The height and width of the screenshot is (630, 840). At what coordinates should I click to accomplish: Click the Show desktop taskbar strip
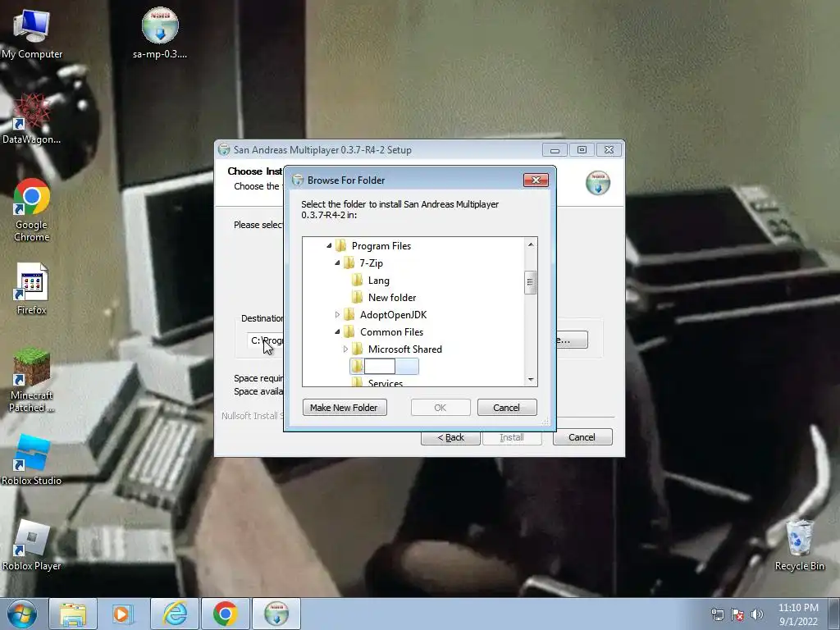tap(834, 614)
